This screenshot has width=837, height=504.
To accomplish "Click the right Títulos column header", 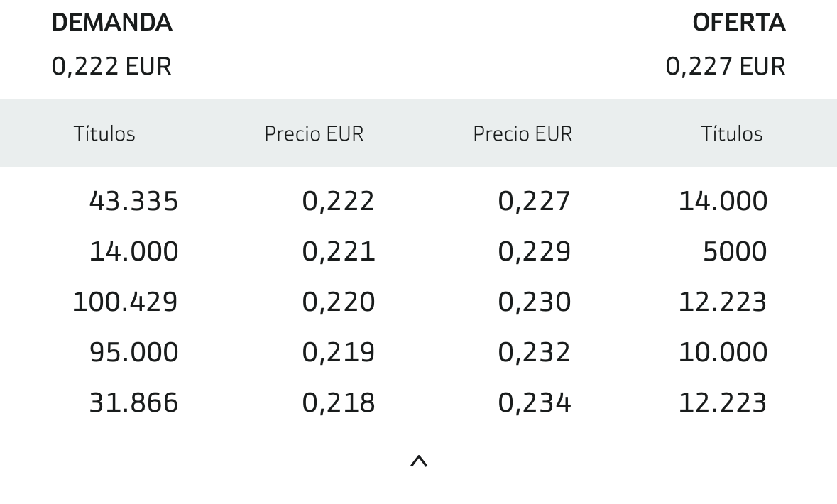I will [731, 133].
